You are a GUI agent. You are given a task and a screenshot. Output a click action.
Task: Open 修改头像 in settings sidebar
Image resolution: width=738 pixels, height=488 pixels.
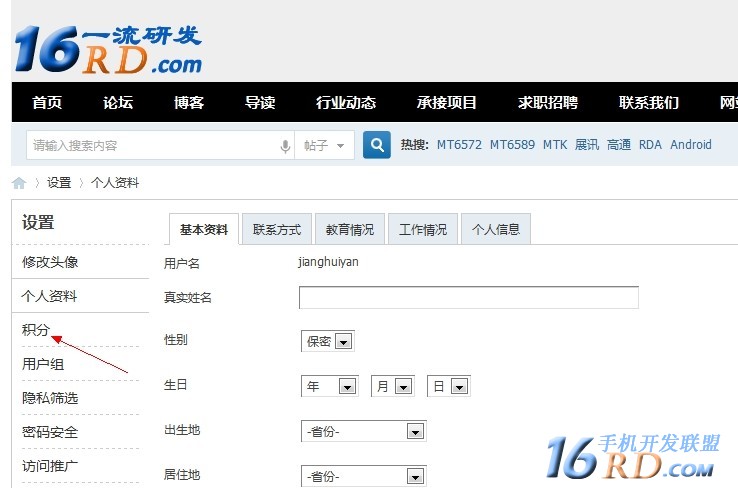tap(50, 262)
